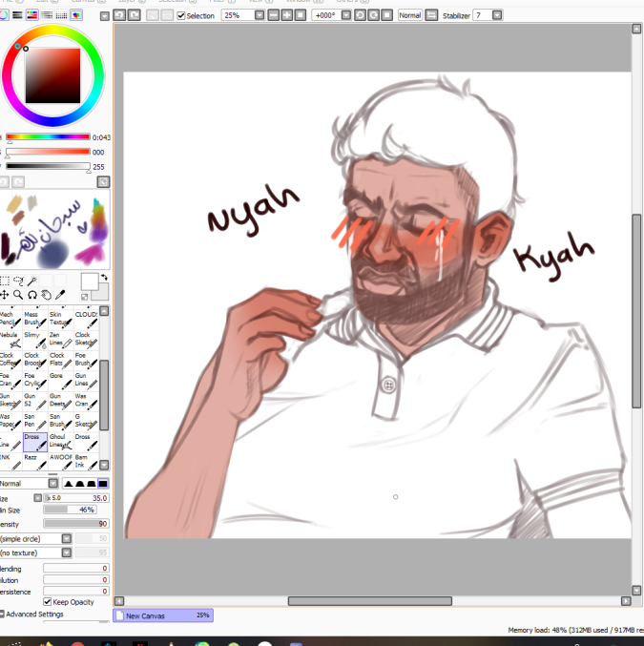Open the +000° rotation angle dropdown
This screenshot has width=644, height=646.
pyautogui.click(x=346, y=15)
